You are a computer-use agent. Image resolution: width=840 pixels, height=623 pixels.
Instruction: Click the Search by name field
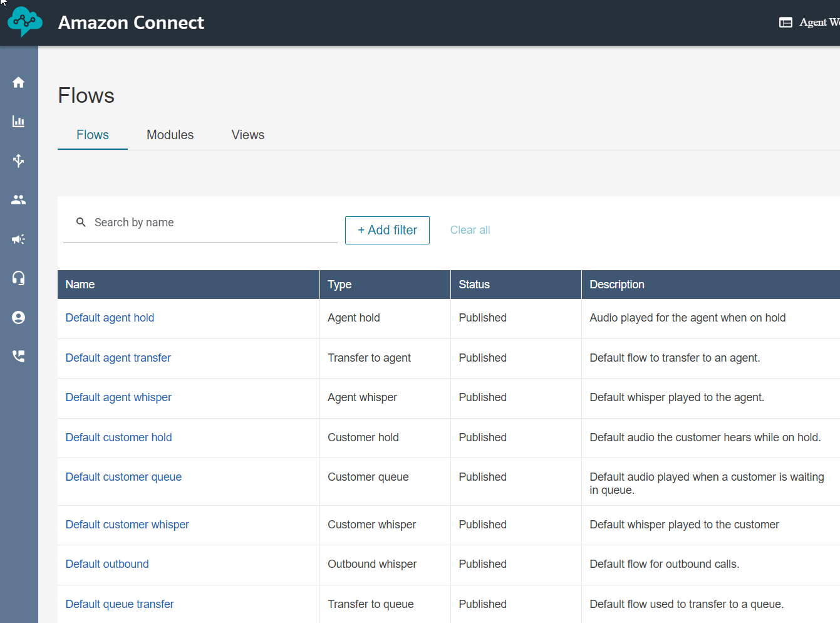point(200,223)
